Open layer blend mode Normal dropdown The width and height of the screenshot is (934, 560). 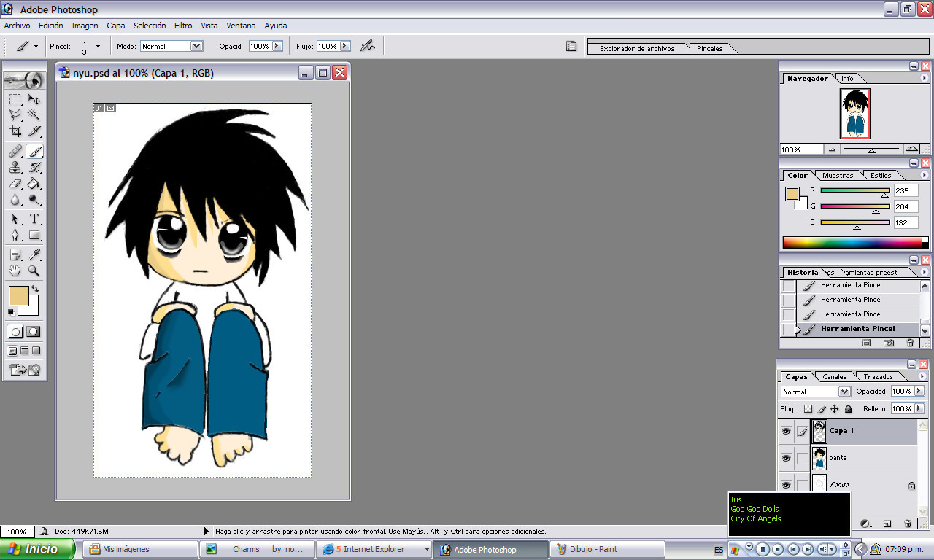[x=844, y=392]
